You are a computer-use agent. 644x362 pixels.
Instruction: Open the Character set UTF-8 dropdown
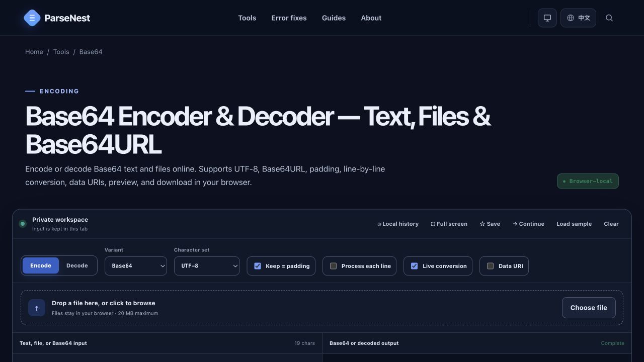[207, 266]
